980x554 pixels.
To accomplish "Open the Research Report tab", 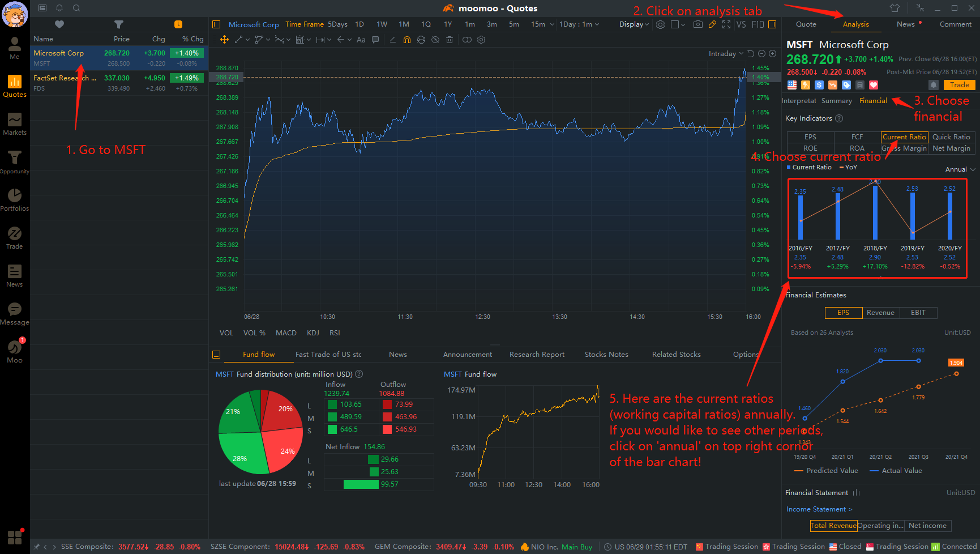I will click(x=537, y=355).
